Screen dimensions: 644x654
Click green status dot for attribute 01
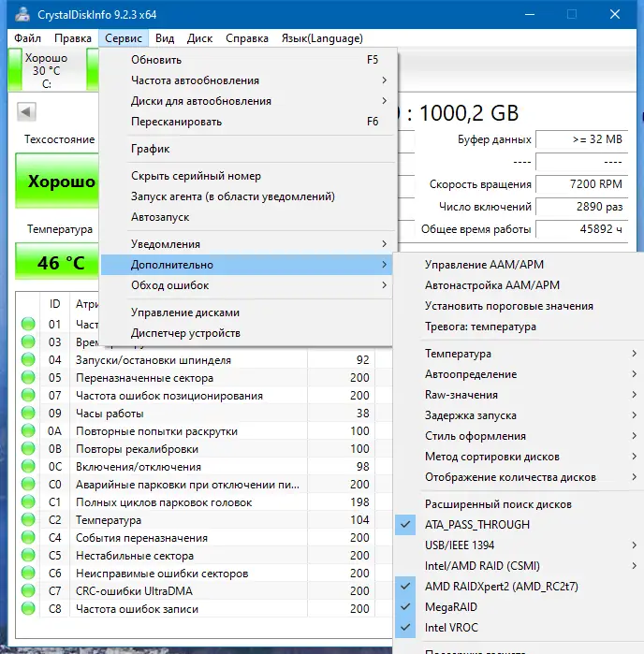click(28, 324)
